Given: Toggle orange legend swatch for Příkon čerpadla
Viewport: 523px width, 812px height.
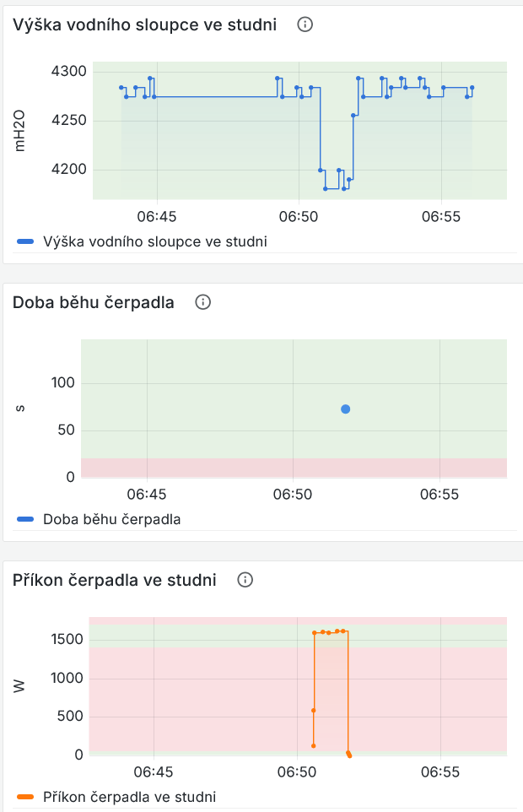Looking at the screenshot, I should (x=25, y=797).
